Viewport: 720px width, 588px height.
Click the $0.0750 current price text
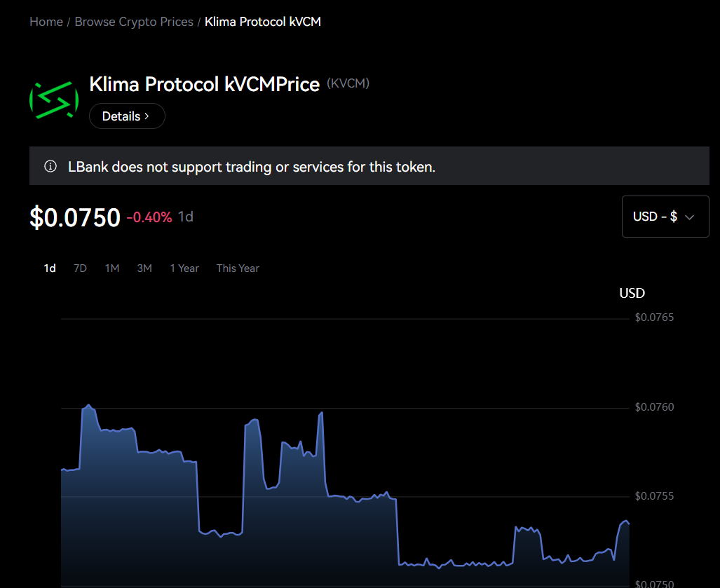tap(75, 217)
